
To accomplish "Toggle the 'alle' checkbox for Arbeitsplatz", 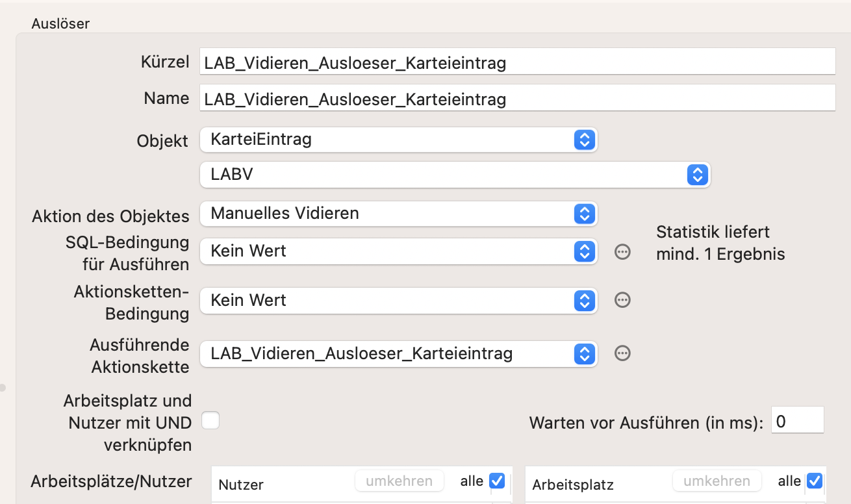I will (814, 481).
